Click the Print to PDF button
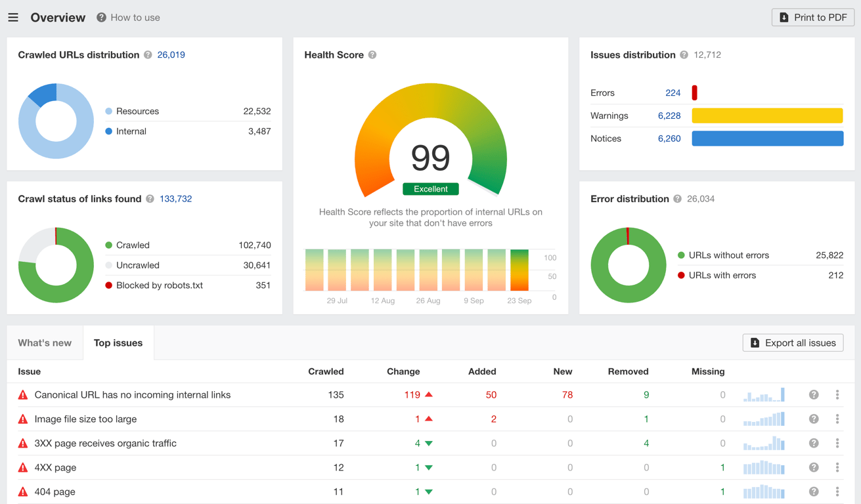 coord(812,17)
